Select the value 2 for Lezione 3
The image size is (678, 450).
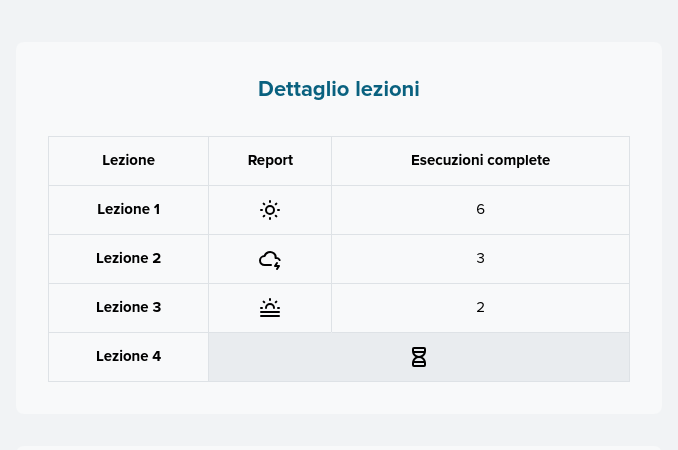[x=480, y=307]
